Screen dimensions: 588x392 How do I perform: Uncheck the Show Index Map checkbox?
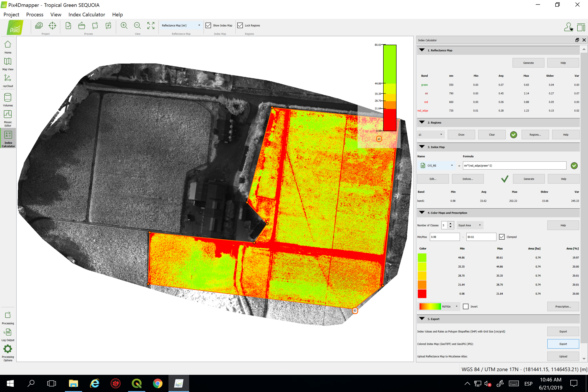click(x=208, y=25)
